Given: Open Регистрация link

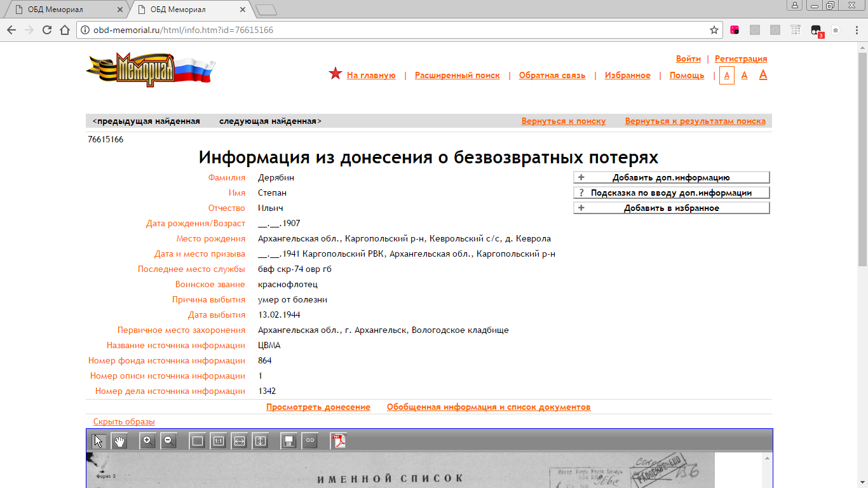Looking at the screenshot, I should (x=741, y=58).
